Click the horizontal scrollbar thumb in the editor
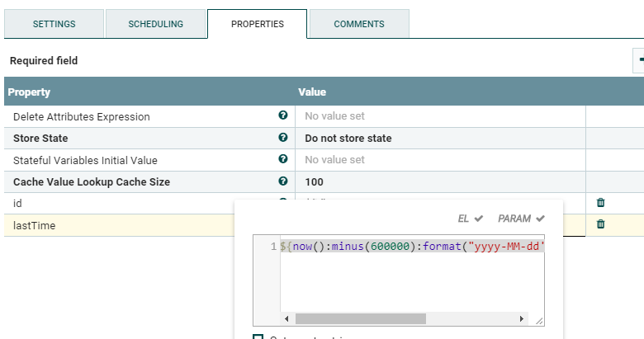This screenshot has width=644, height=339. point(361,318)
